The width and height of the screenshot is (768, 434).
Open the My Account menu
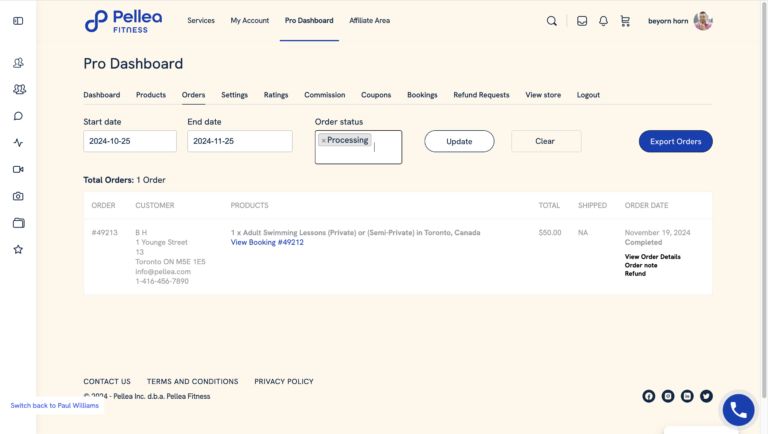[x=250, y=21]
